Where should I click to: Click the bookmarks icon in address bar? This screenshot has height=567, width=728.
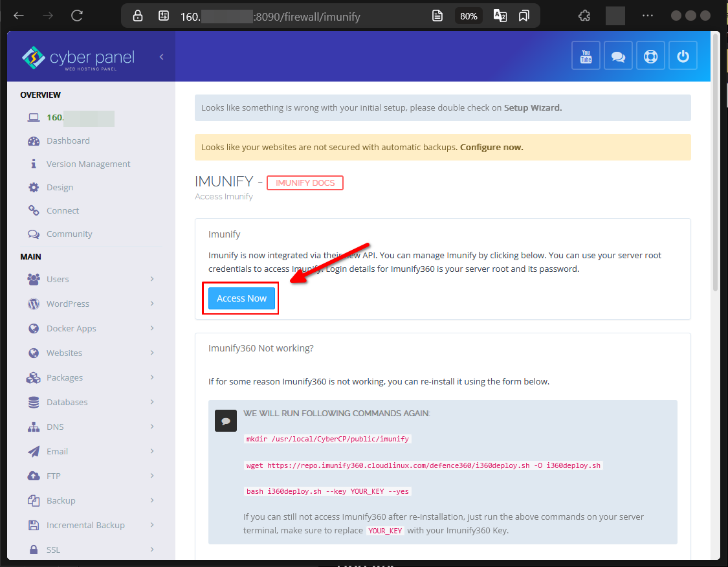point(524,16)
